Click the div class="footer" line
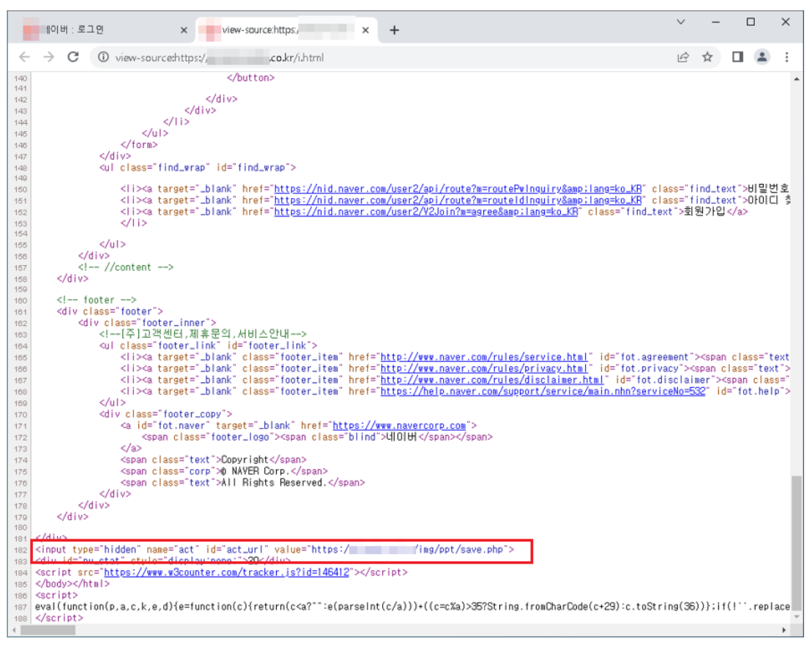This screenshot has width=812, height=647. pyautogui.click(x=110, y=311)
